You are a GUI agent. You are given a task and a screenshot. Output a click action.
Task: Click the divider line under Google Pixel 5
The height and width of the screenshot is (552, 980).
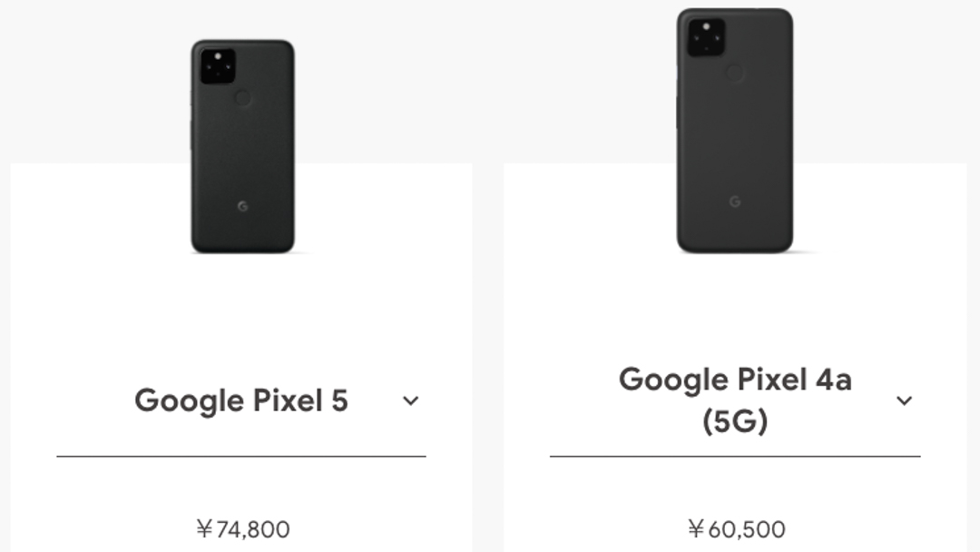click(241, 456)
